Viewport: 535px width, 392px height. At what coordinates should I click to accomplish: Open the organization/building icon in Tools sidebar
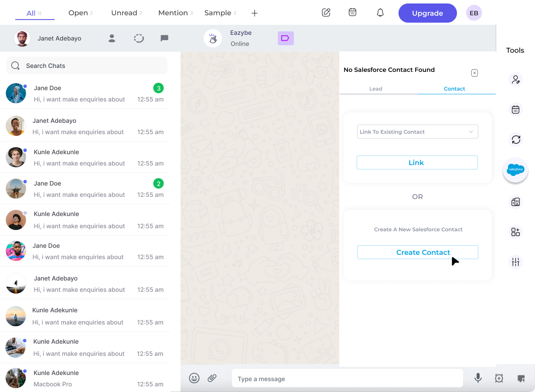coord(515,202)
